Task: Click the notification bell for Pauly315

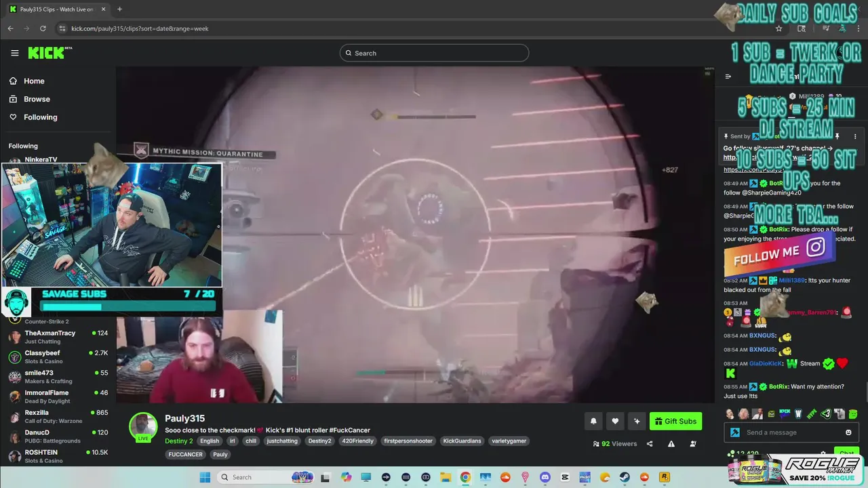Action: 593,421
